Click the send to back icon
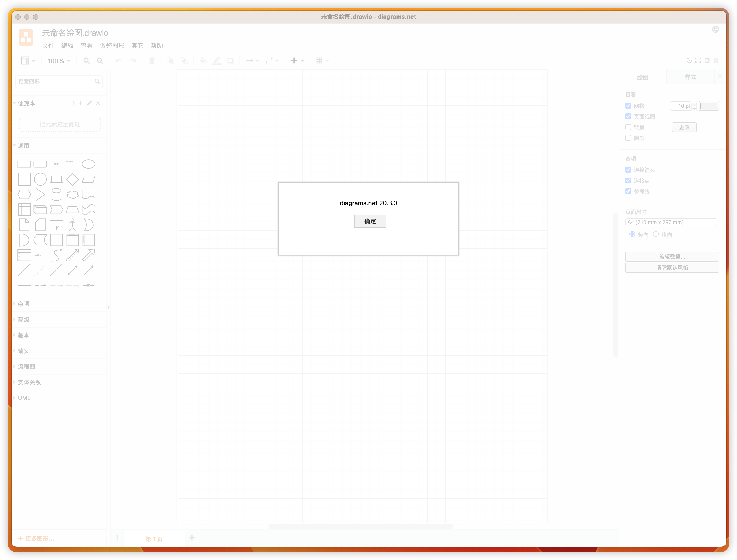The image size is (737, 560). click(x=184, y=61)
